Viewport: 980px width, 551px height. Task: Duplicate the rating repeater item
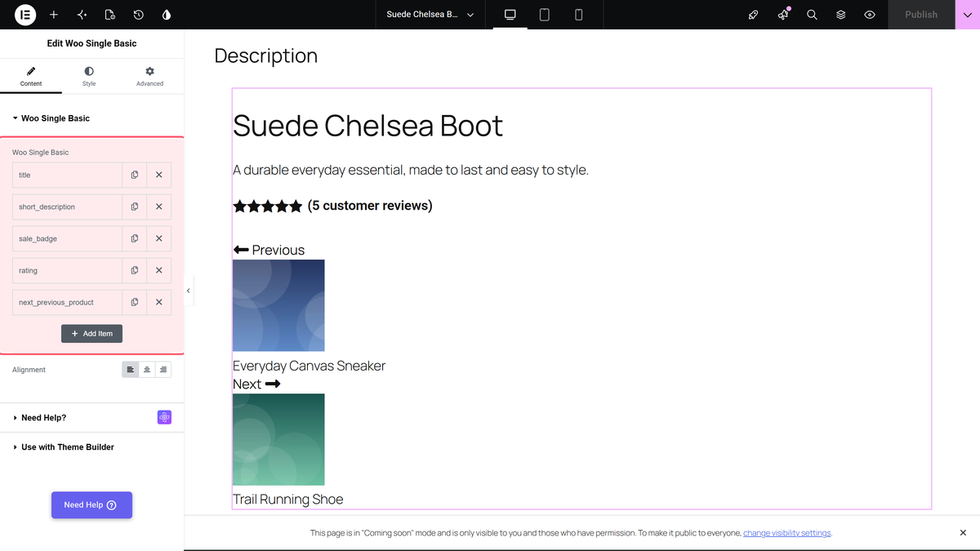click(135, 270)
